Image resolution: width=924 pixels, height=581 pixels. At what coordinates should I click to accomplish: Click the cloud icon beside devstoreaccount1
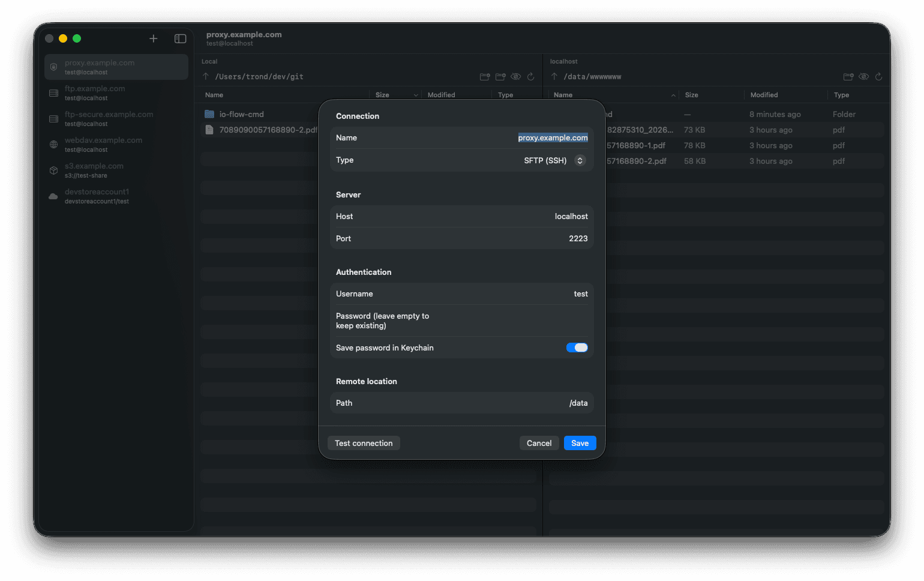53,196
